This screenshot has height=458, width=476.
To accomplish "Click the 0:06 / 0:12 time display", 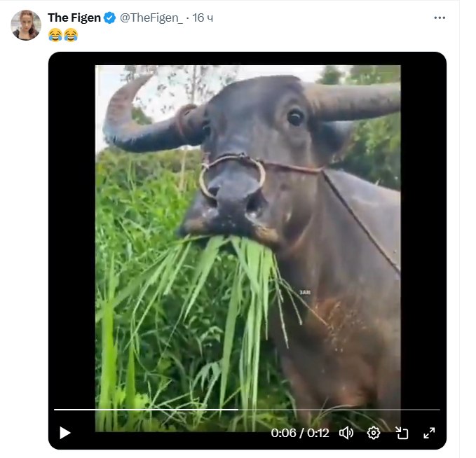I will pos(300,433).
